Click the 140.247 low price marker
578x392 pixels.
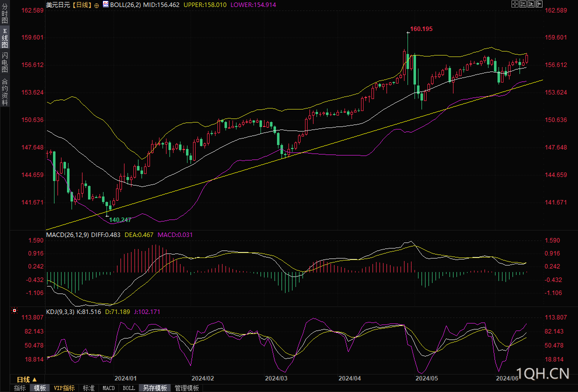[x=120, y=220]
